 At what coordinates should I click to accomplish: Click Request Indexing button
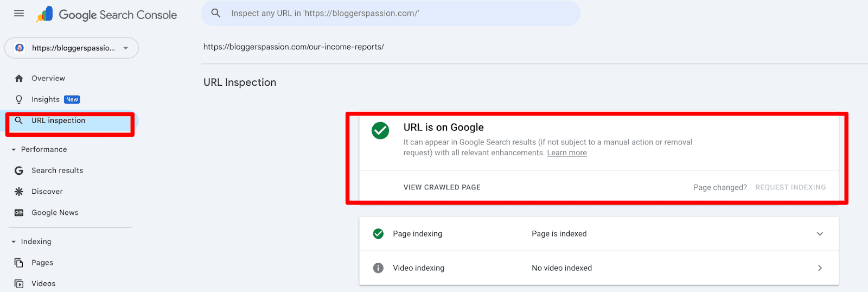790,187
